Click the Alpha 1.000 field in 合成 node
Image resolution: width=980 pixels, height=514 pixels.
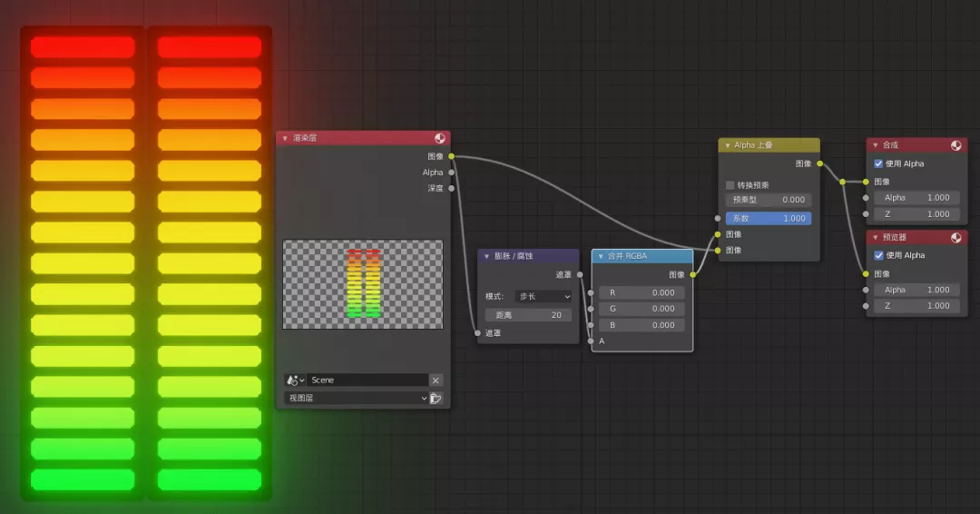pos(916,198)
